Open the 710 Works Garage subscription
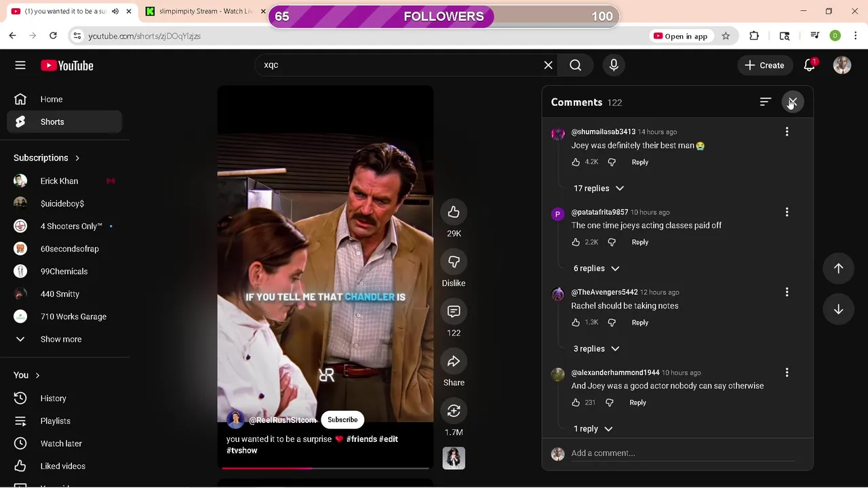 coord(64,317)
